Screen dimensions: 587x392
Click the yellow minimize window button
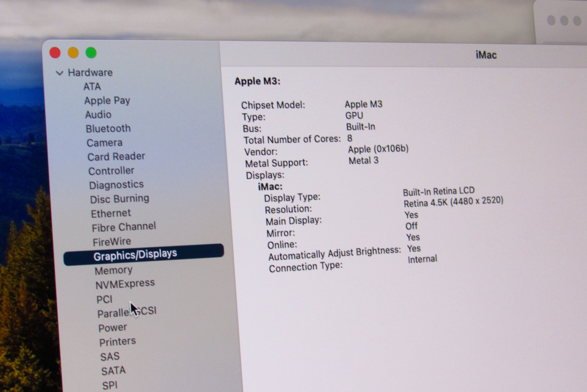coord(73,53)
